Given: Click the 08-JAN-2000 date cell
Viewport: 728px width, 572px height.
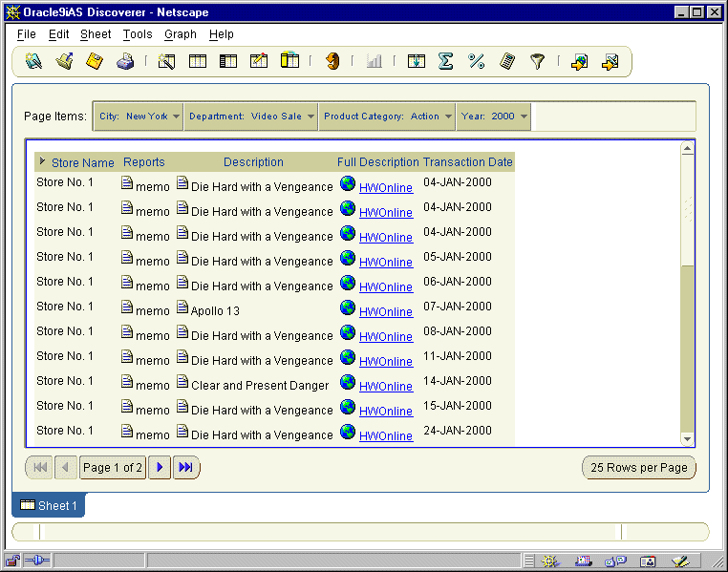Looking at the screenshot, I should tap(458, 330).
